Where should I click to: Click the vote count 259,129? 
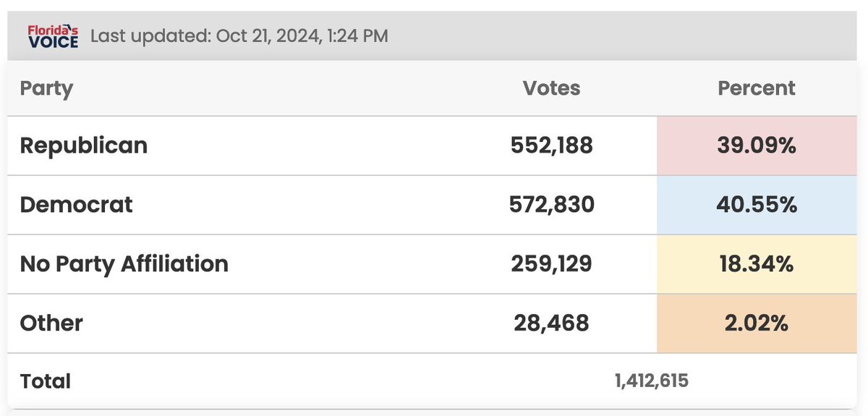[551, 264]
